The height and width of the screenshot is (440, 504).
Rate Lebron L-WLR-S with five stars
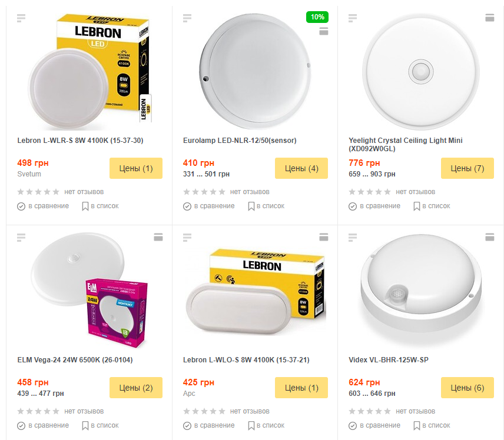(56, 192)
